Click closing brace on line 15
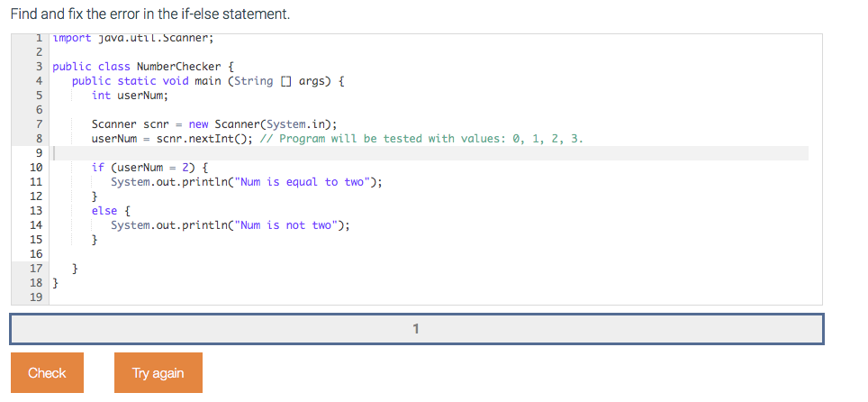Image resolution: width=868 pixels, height=402 pixels. [95, 240]
